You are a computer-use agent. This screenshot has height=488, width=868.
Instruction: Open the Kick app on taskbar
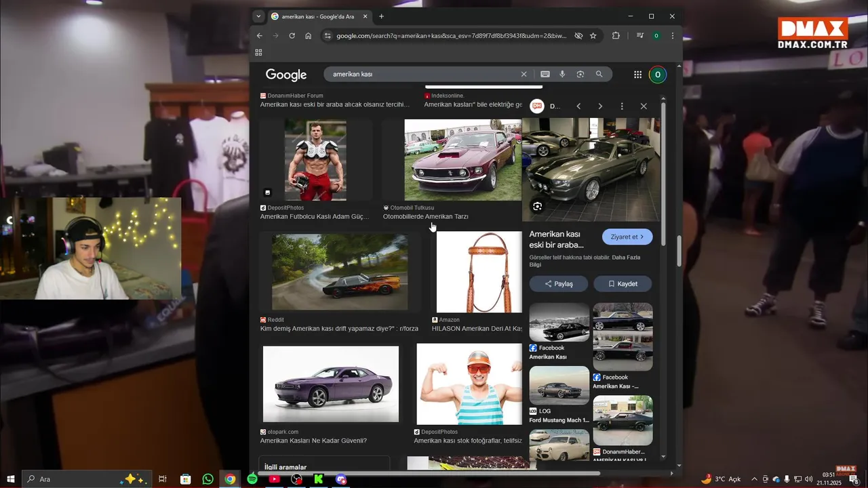click(x=318, y=479)
